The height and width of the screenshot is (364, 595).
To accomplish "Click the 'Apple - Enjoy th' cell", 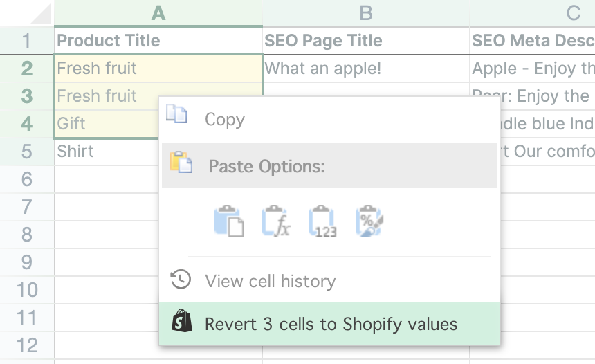I will [533, 69].
